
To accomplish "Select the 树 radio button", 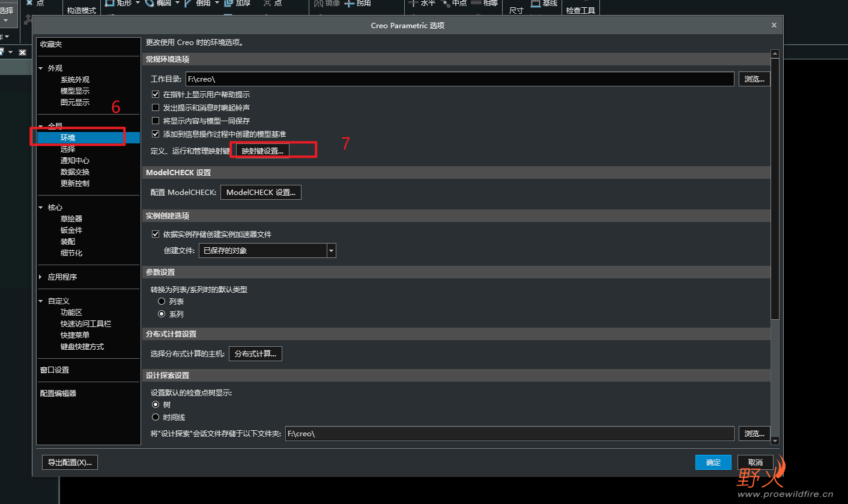I will click(x=156, y=404).
